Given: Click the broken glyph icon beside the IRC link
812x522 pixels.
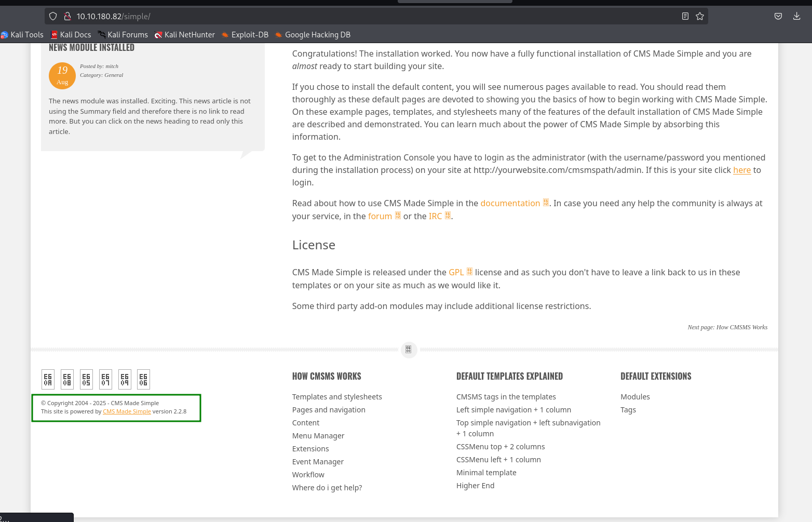Looking at the screenshot, I should (x=447, y=215).
